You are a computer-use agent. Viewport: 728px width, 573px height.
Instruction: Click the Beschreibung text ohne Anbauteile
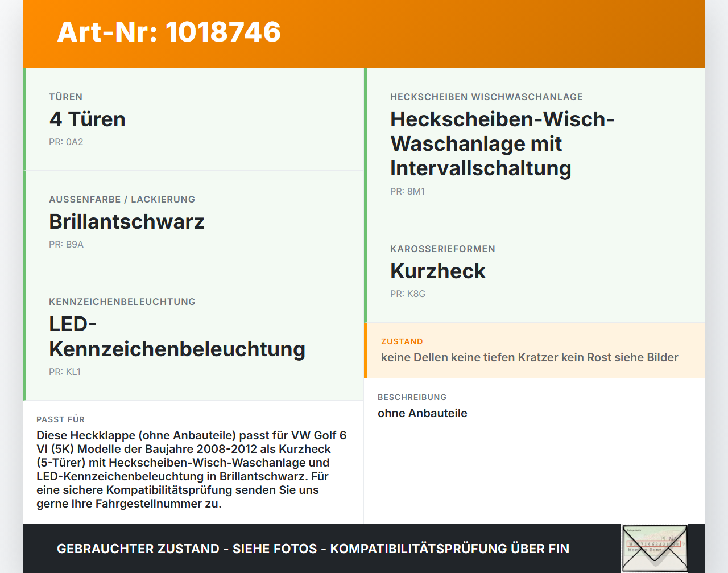[x=423, y=413]
